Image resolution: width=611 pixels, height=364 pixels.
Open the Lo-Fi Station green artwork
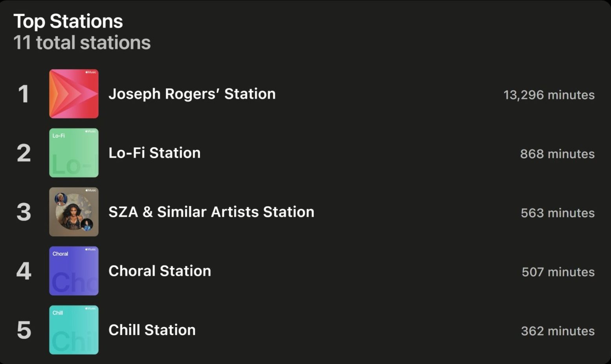(74, 153)
